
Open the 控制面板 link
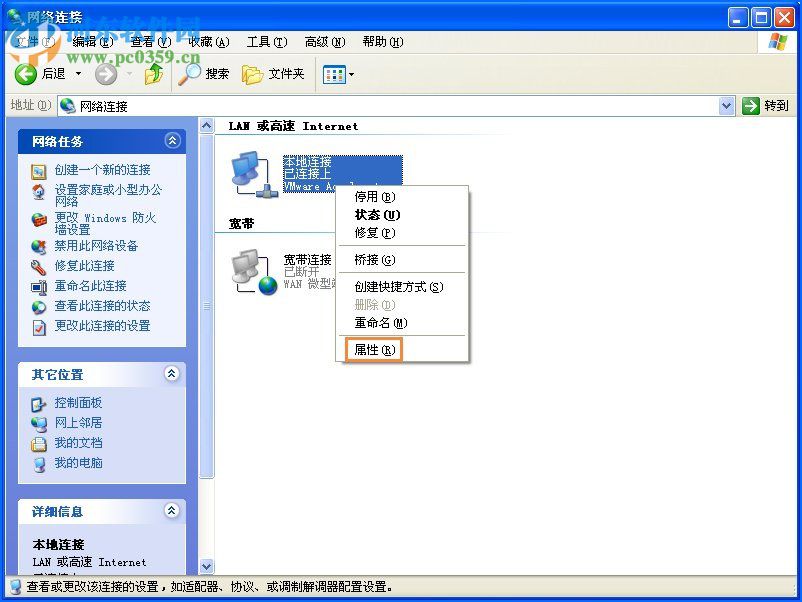tap(78, 403)
